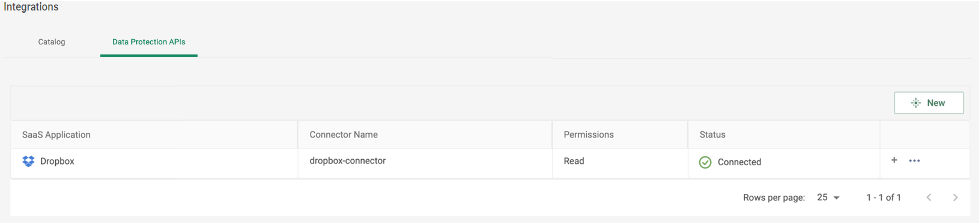Select the Data Protection APIs tab

[x=149, y=42]
